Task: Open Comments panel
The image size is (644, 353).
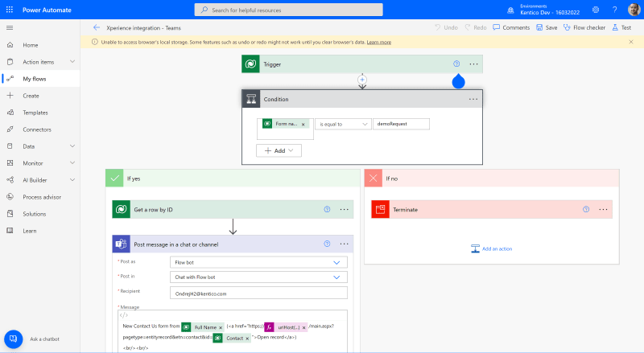Action: 511,27
